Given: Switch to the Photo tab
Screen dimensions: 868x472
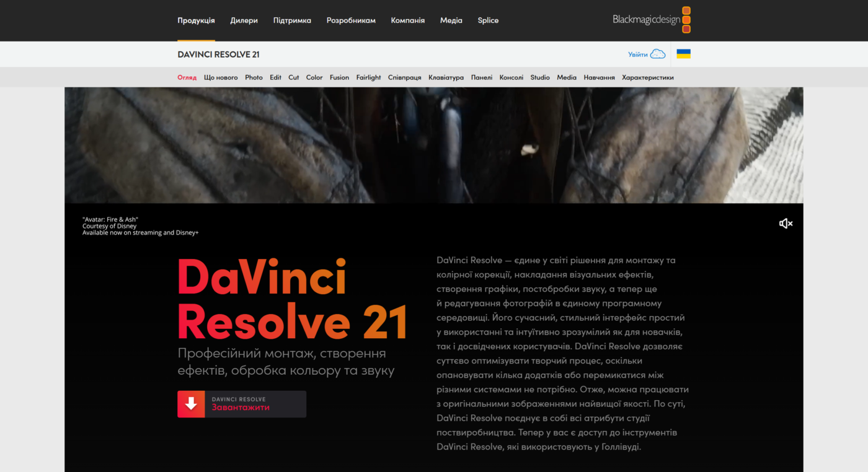Looking at the screenshot, I should click(x=254, y=77).
